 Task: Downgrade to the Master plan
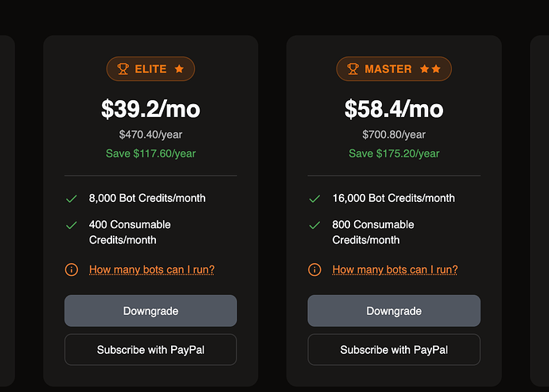click(x=394, y=311)
